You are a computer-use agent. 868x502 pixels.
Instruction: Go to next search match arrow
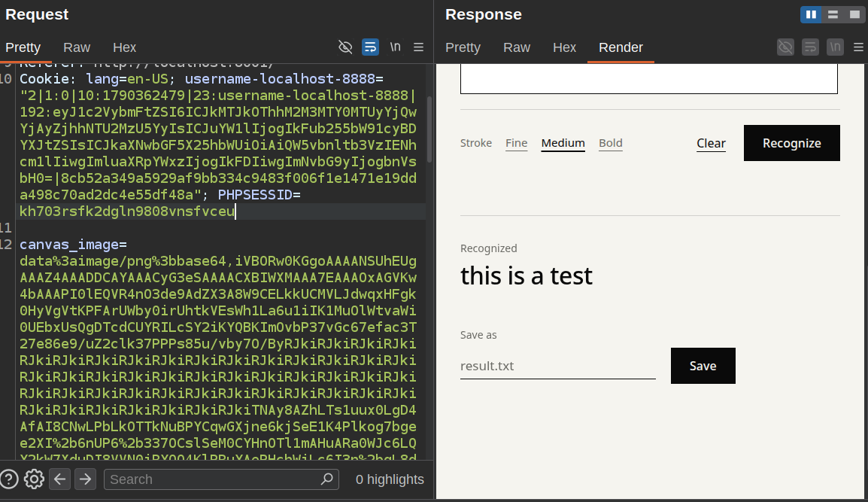click(85, 479)
